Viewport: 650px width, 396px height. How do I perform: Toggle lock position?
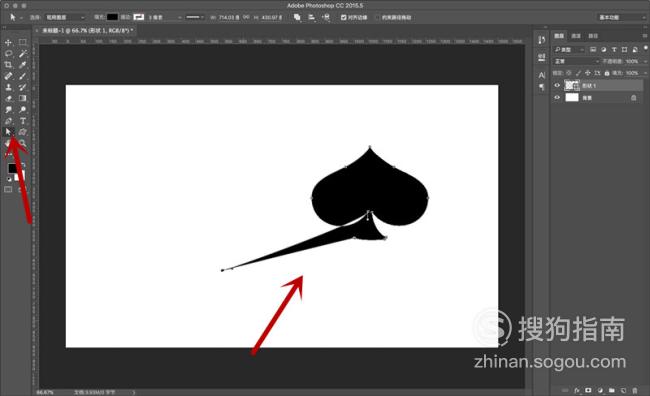coord(587,73)
